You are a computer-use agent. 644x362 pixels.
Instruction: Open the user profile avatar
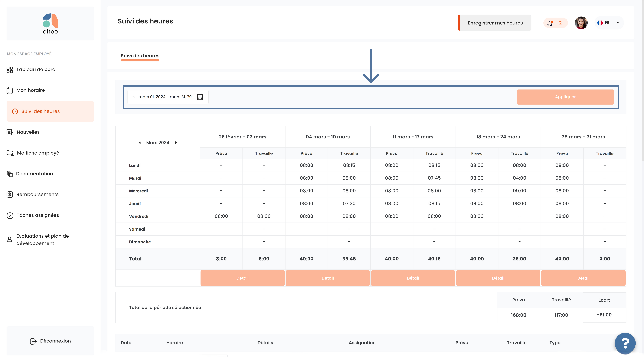(x=581, y=23)
